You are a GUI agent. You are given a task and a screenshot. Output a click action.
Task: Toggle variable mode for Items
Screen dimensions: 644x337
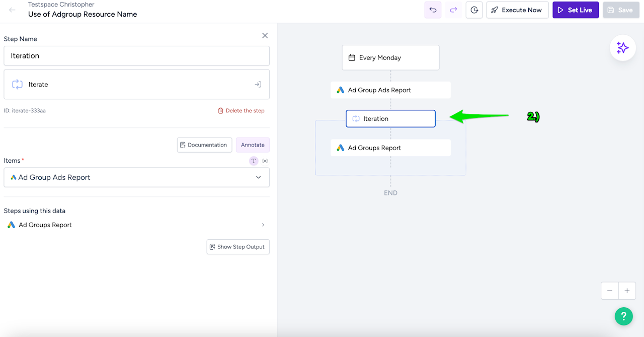pos(265,161)
